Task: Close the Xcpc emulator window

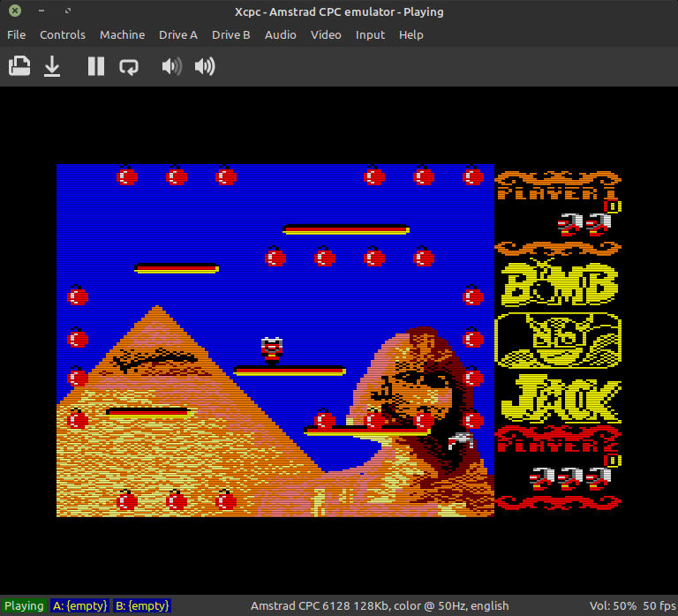Action: pos(15,11)
